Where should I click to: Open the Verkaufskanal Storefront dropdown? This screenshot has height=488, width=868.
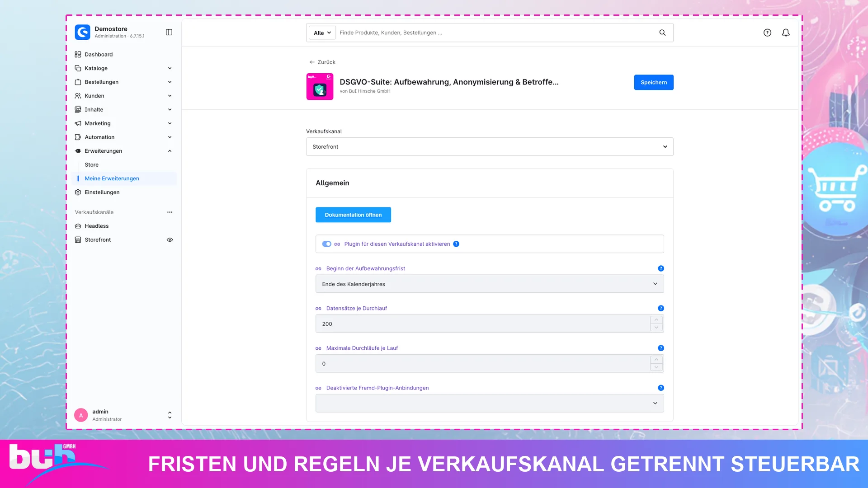click(490, 147)
